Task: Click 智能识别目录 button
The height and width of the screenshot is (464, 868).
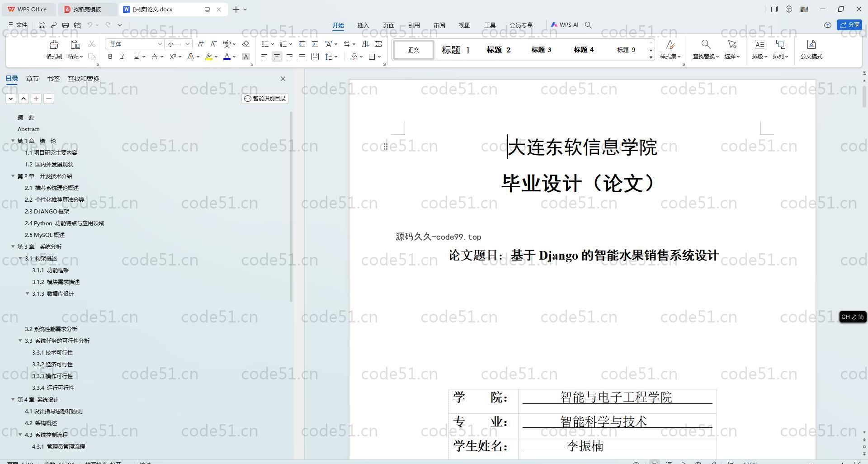Action: pyautogui.click(x=265, y=99)
